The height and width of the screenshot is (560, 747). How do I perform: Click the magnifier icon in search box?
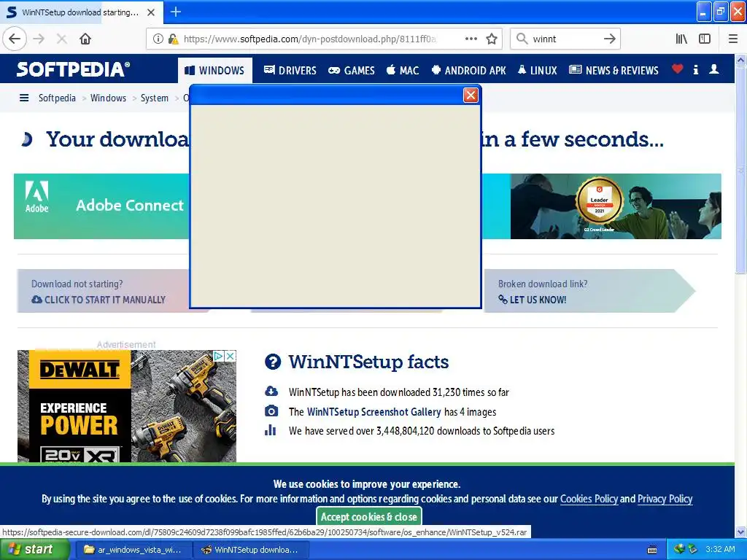click(522, 39)
